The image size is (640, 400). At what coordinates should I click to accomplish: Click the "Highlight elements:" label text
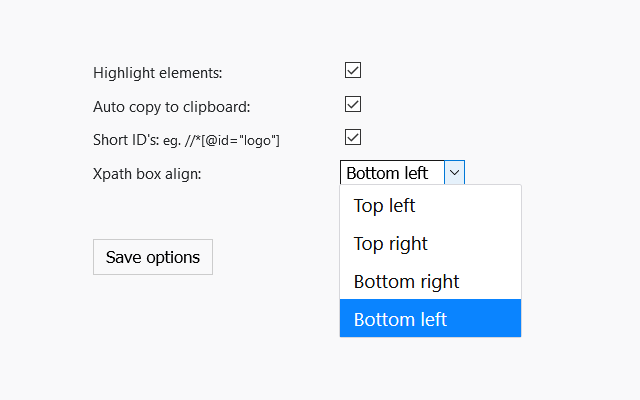158,73
